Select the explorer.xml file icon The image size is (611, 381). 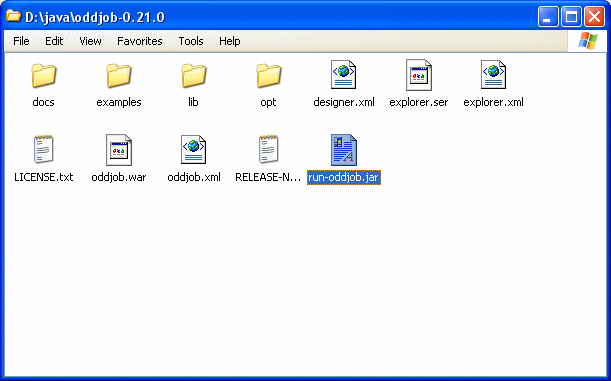[493, 74]
